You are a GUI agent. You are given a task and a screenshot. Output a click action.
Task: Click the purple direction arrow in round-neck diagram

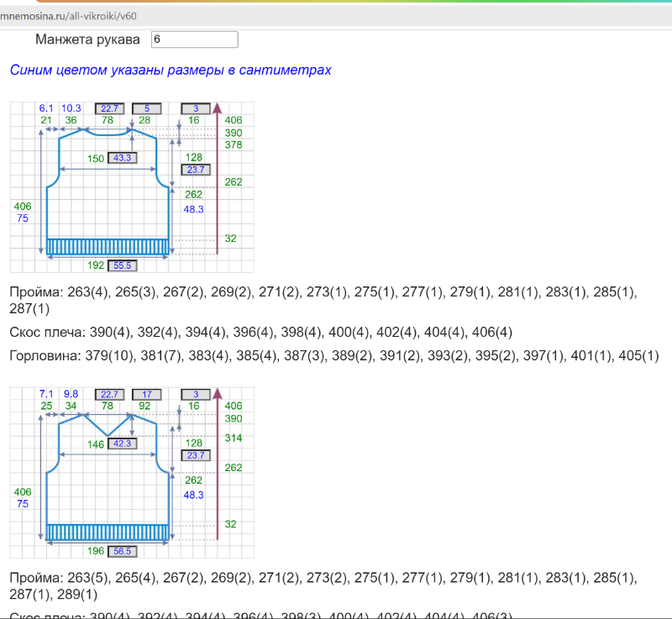(x=218, y=176)
